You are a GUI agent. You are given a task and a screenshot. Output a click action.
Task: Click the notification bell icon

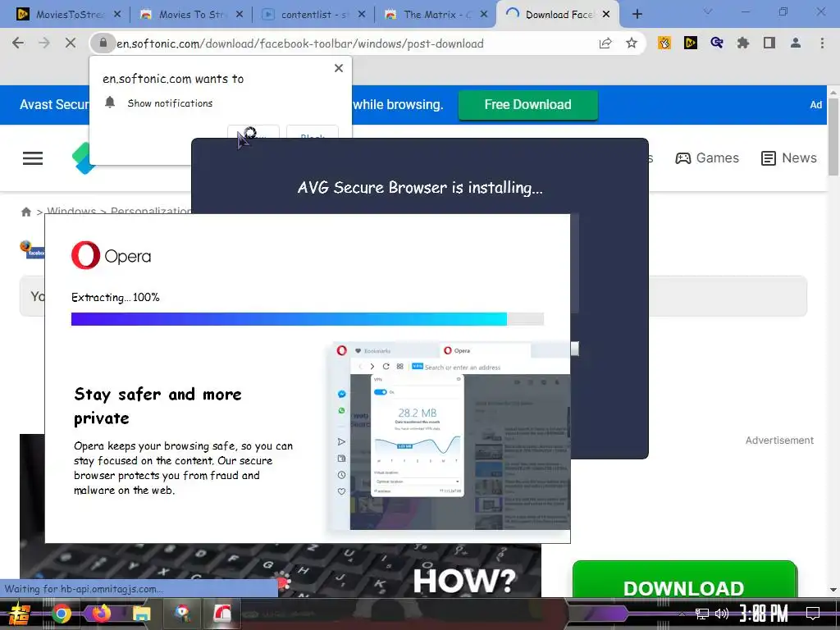110,103
